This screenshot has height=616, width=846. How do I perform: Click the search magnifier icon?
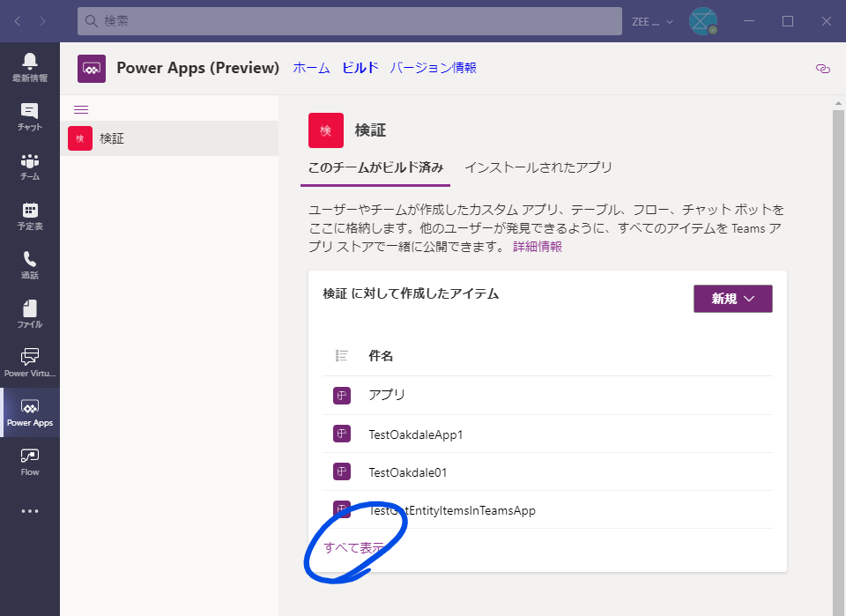[x=91, y=21]
